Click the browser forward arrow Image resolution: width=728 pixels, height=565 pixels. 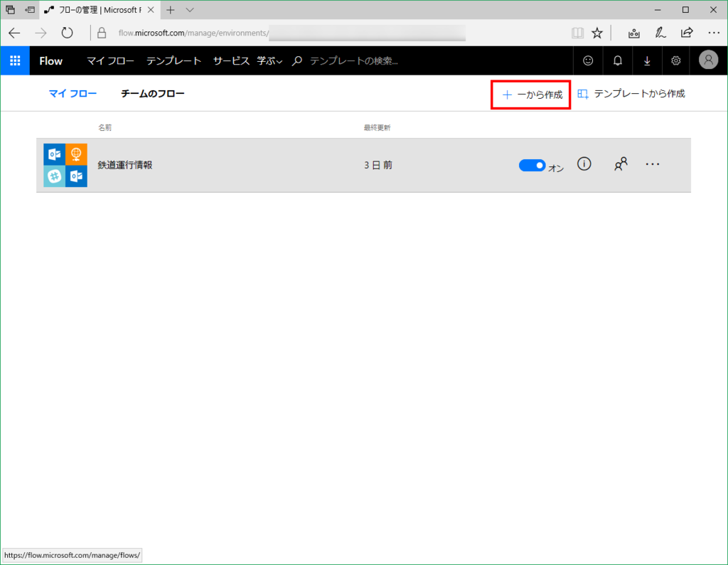pos(41,33)
